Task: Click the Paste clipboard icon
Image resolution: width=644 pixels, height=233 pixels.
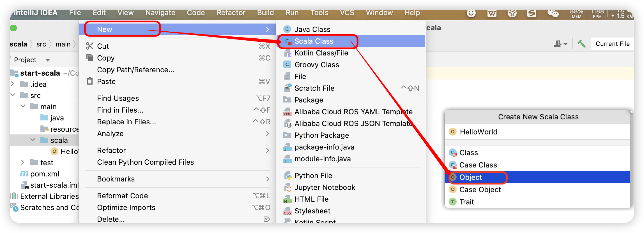Action: point(89,81)
